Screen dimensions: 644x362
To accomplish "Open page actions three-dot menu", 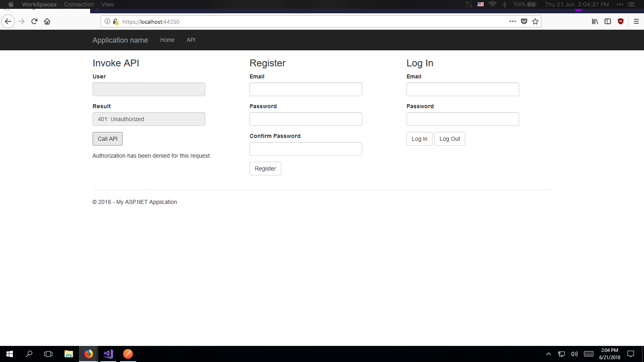I will coord(512,21).
